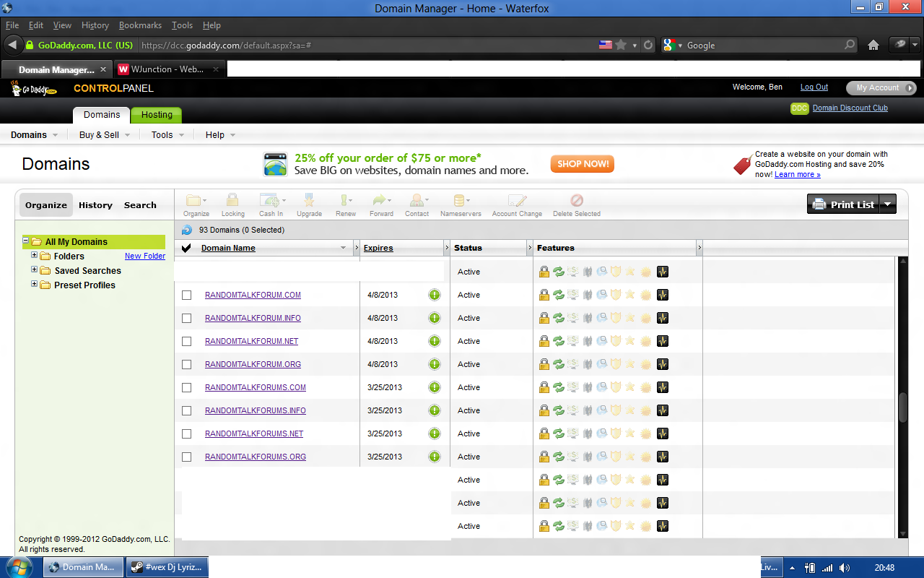Refresh the domain list with blue arrow icon
The height and width of the screenshot is (578, 924).
(187, 230)
